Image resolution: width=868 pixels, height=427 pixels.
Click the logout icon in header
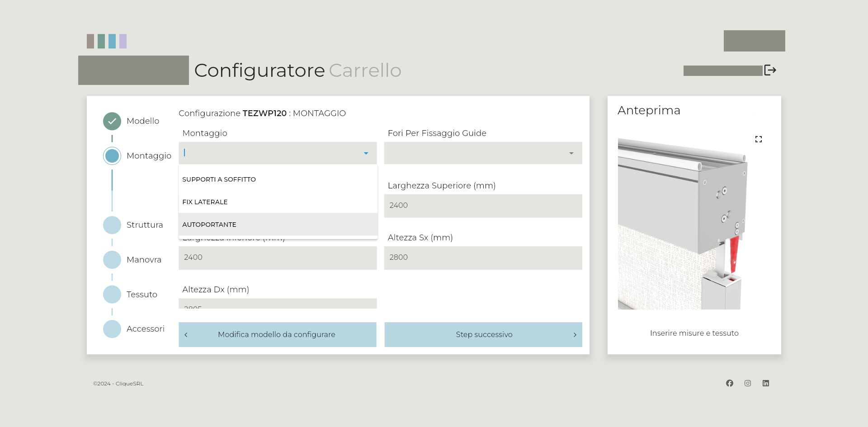tap(770, 70)
